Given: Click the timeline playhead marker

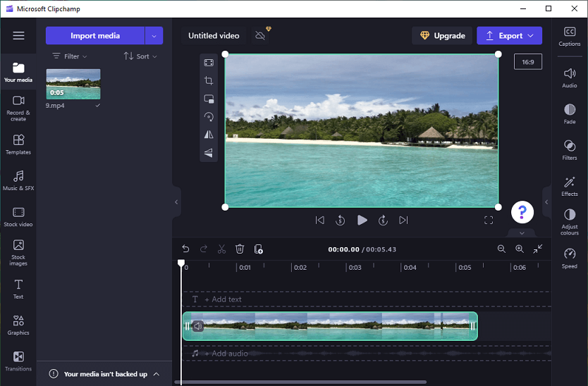Looking at the screenshot, I should (x=181, y=263).
